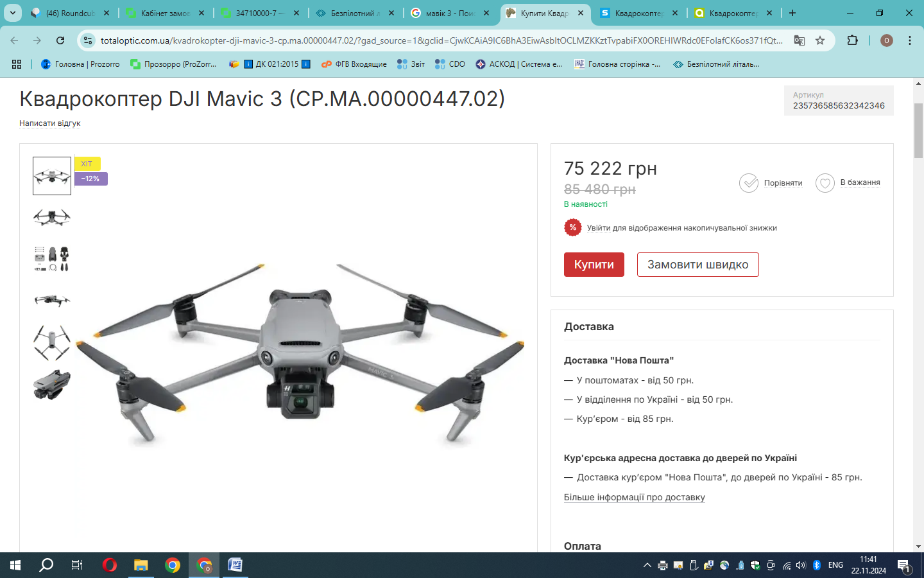Open Прозорро (ProZorro) bookmark

tap(173, 64)
